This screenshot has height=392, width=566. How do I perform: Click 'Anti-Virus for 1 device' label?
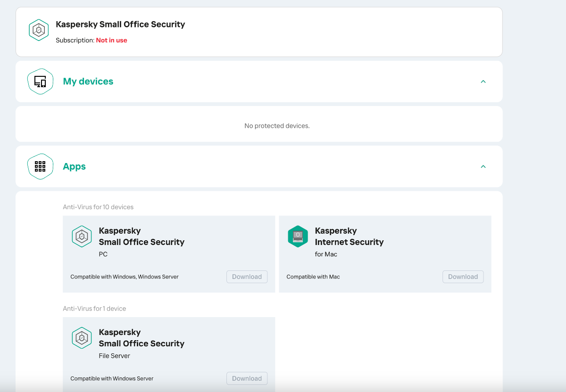coord(94,309)
